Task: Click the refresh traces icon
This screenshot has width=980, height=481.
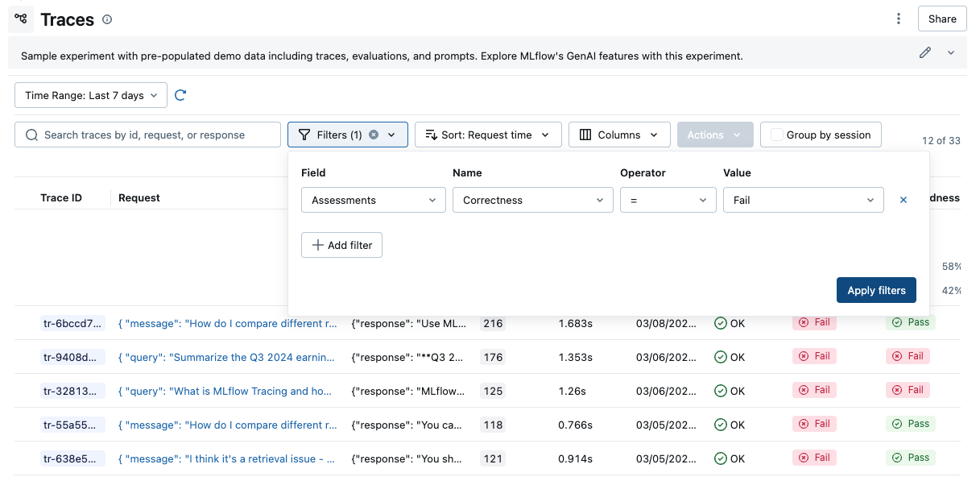Action: (180, 95)
